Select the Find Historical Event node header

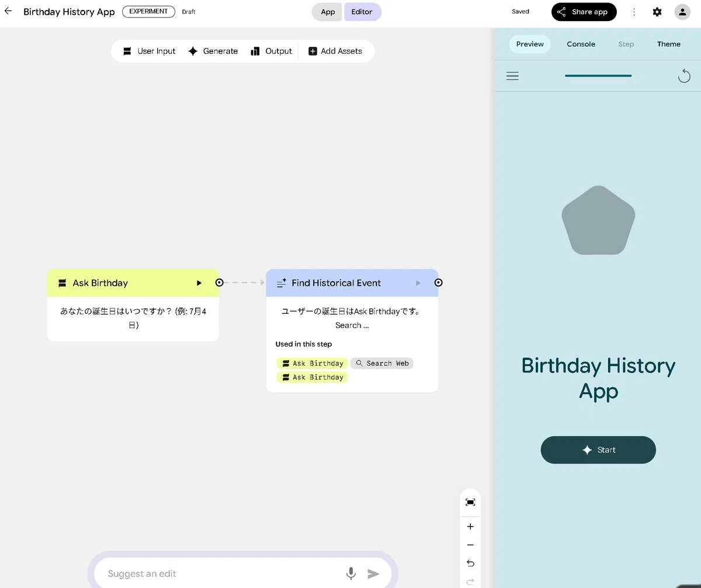(x=352, y=283)
